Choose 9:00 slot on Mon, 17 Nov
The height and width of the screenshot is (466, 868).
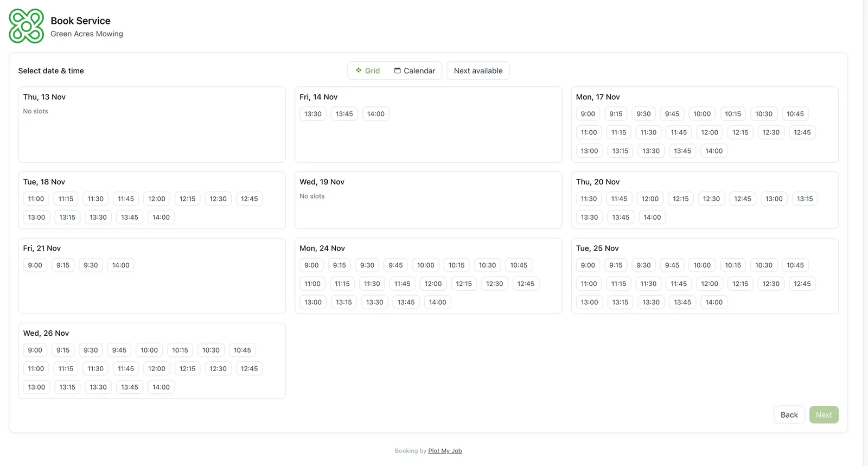[x=588, y=114]
